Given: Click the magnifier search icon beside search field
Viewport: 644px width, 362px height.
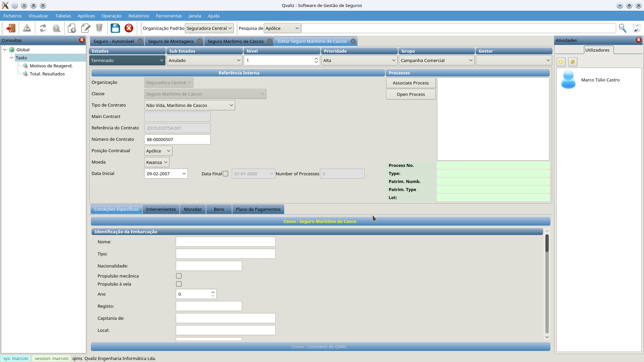Looking at the screenshot, I should coord(623,28).
